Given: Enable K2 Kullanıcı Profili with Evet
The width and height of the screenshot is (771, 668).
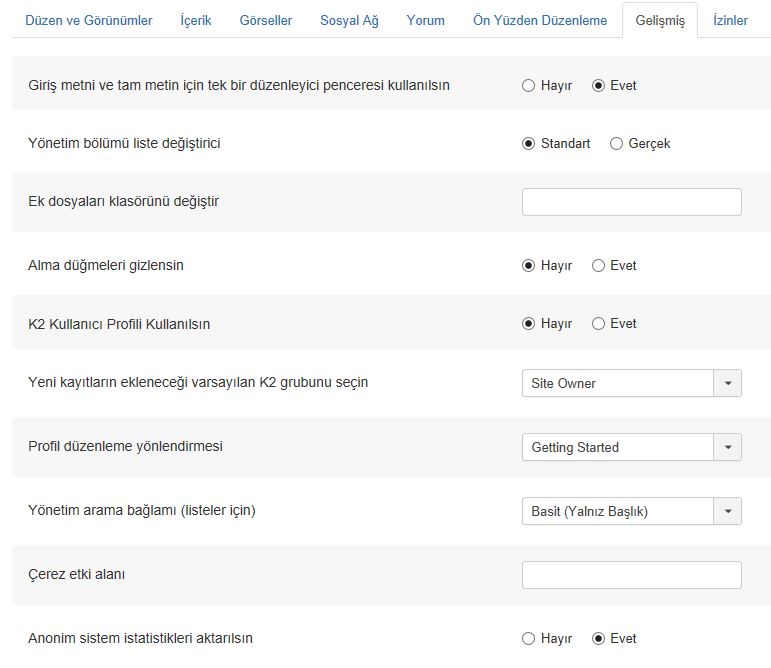Looking at the screenshot, I should (598, 323).
